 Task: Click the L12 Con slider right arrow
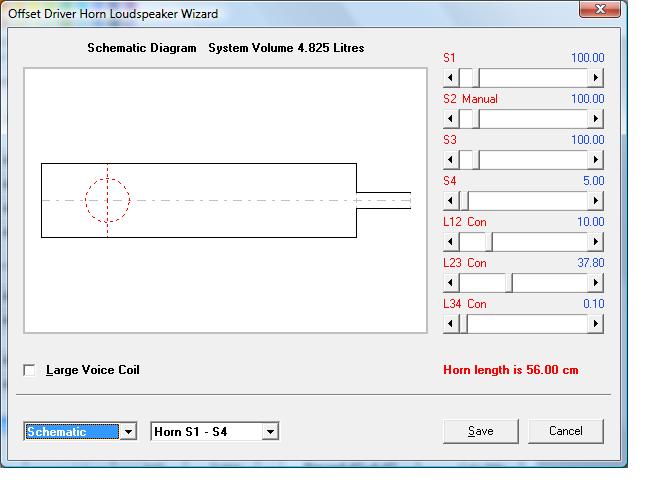pyautogui.click(x=596, y=242)
